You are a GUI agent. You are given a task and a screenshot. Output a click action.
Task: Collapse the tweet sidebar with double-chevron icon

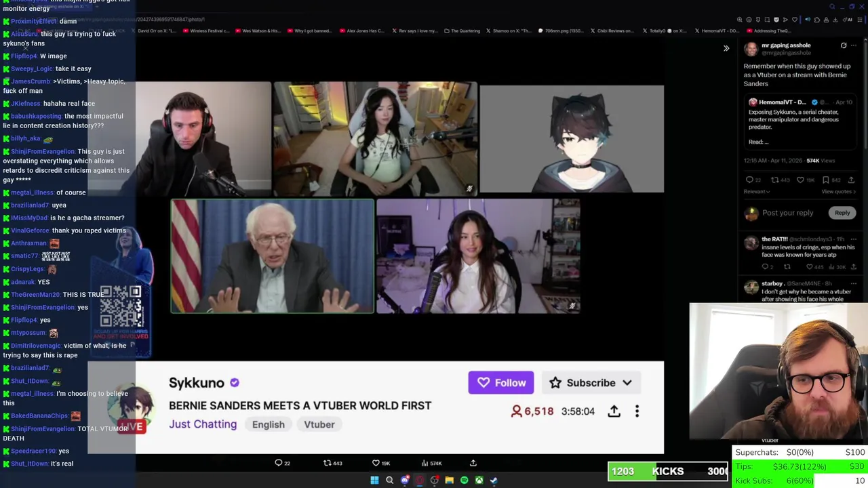[726, 48]
